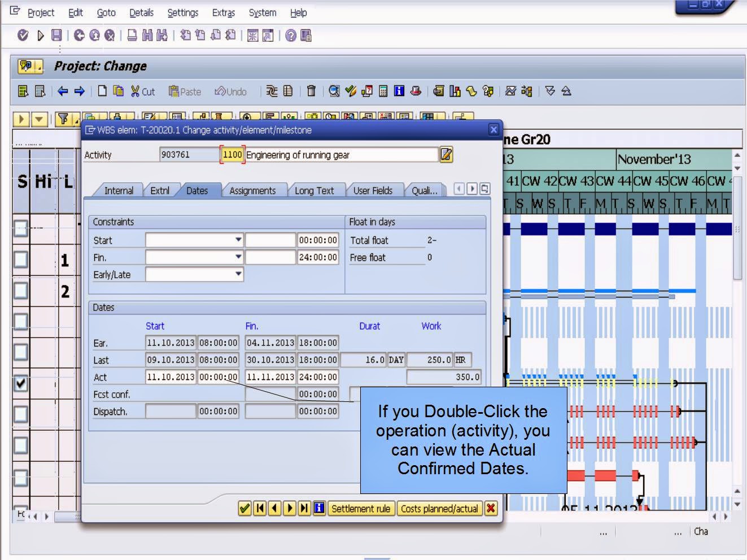Open the Extras menu
747x560 pixels.
224,12
